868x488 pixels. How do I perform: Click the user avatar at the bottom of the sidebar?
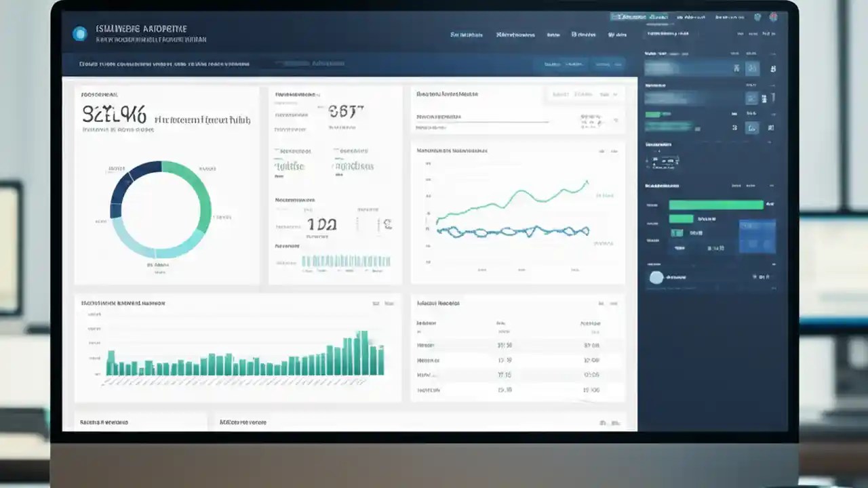[656, 278]
